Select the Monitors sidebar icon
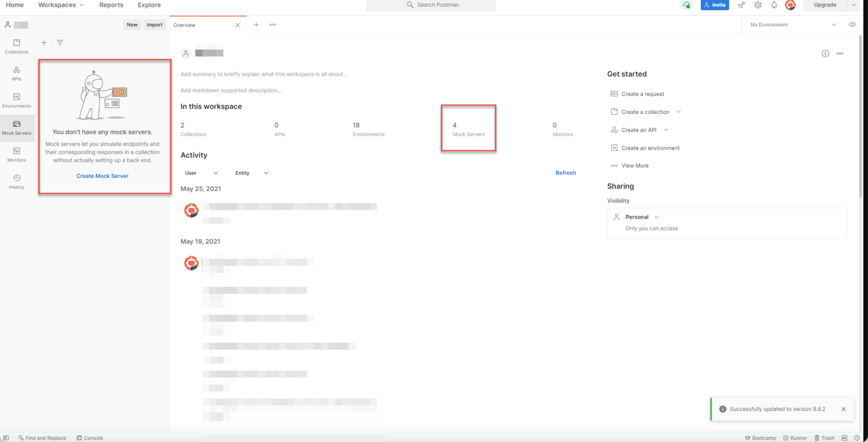 [x=17, y=154]
